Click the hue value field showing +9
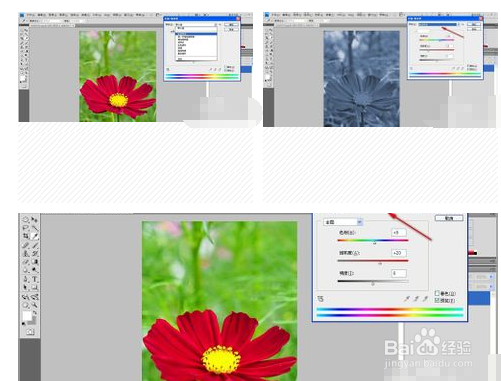 pos(399,233)
